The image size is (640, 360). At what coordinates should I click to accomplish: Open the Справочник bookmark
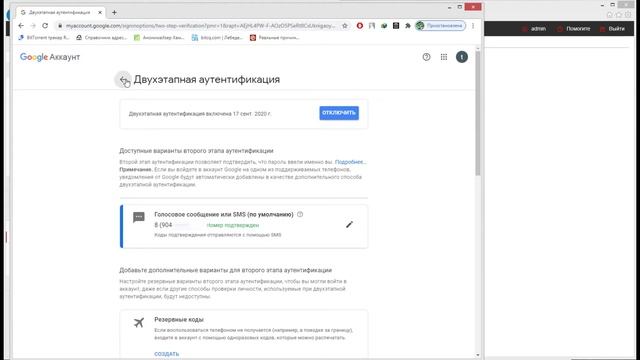click(102, 38)
